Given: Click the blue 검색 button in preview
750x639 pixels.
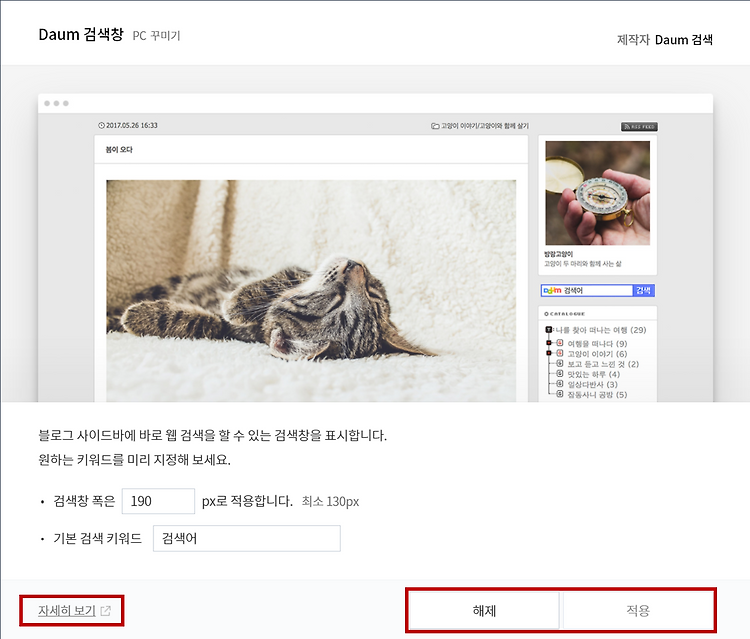Looking at the screenshot, I should [644, 290].
